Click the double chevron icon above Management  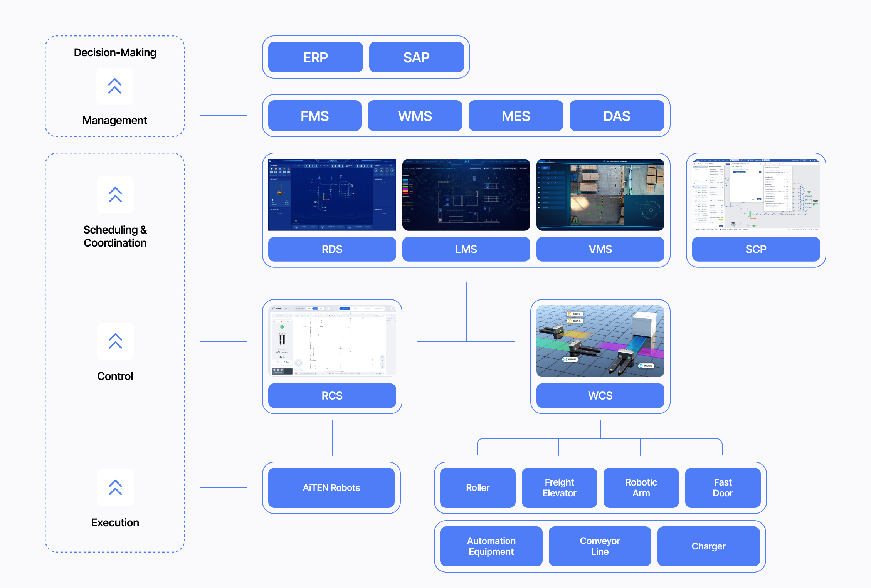[115, 86]
